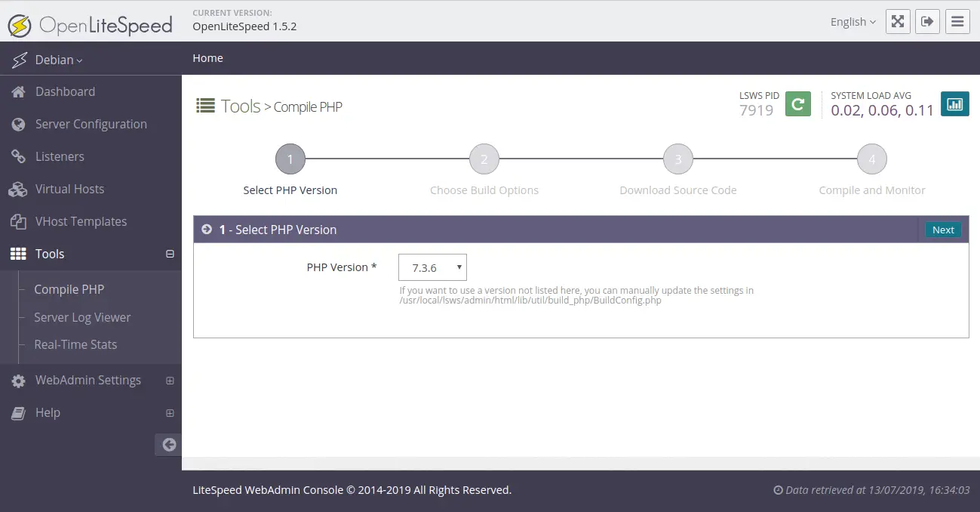The width and height of the screenshot is (980, 512).
Task: Click the OpenLiteSpeed 1.5.2 version text
Action: (x=244, y=26)
